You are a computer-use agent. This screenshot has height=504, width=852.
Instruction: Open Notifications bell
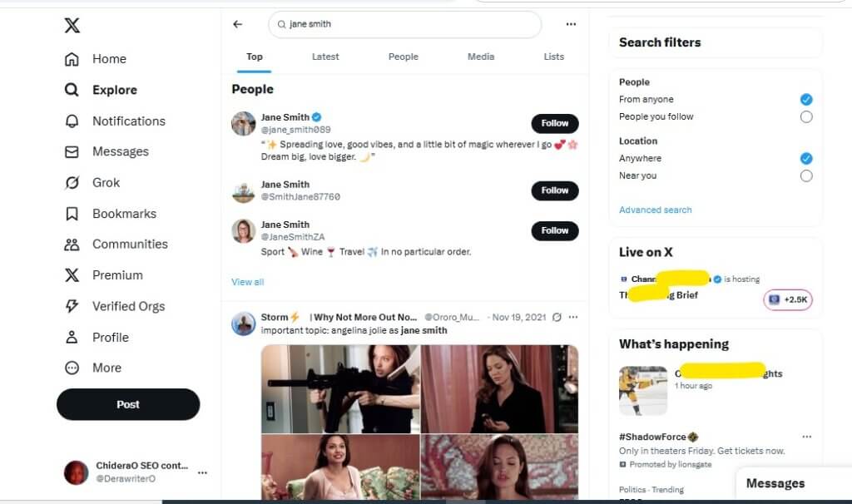pos(72,121)
